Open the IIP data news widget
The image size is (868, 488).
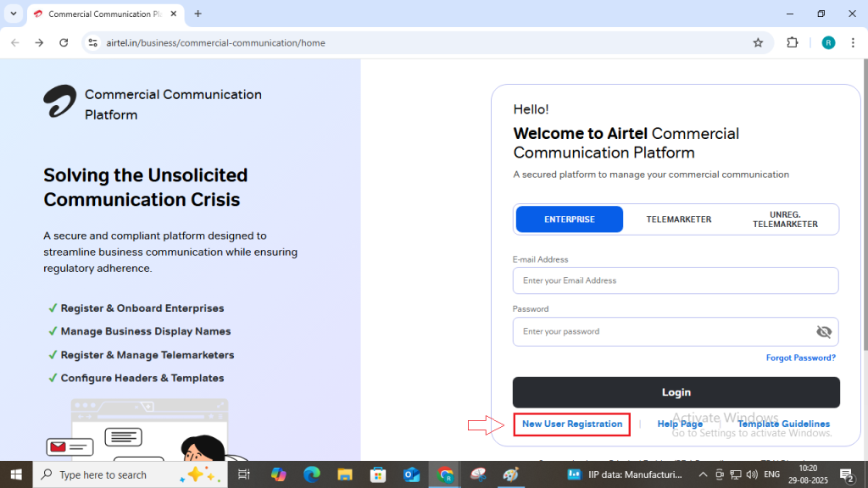(626, 474)
